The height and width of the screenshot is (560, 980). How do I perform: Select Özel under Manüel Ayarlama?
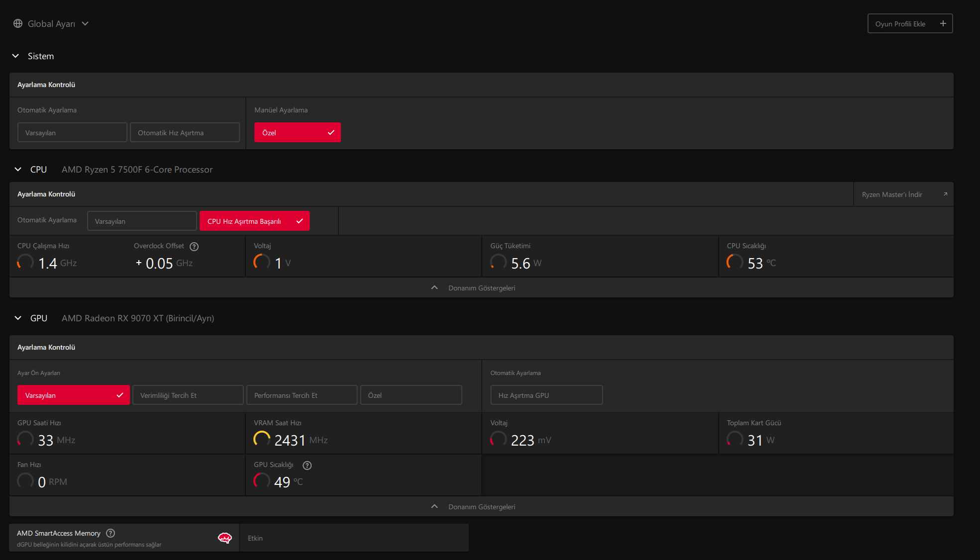[x=297, y=132]
